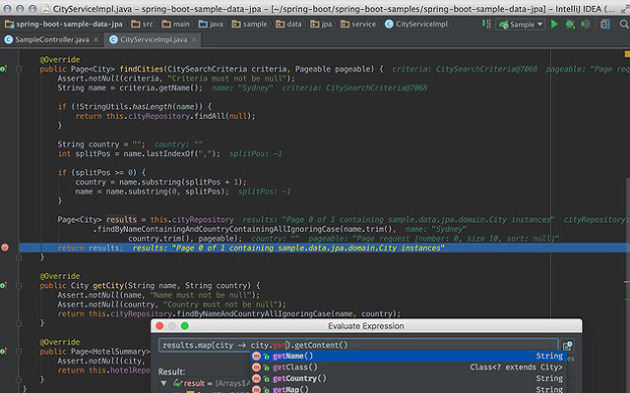The image size is (630, 393).
Task: Close the SampleController.java tab
Action: (x=96, y=39)
